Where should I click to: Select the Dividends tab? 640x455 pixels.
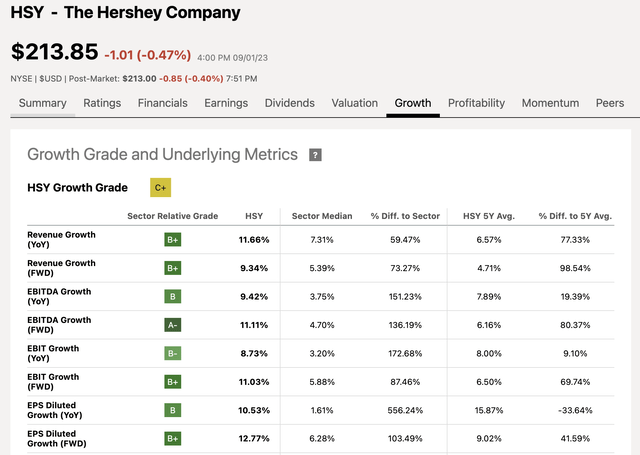pos(289,103)
